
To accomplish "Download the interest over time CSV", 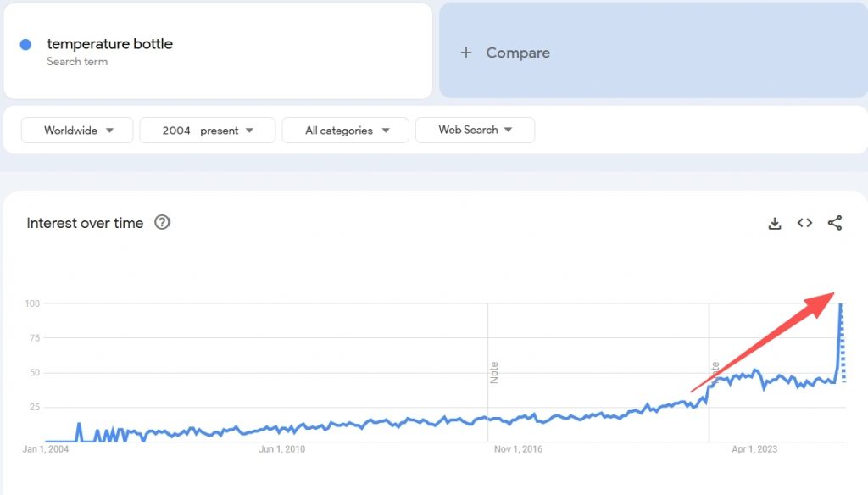I will click(x=775, y=223).
